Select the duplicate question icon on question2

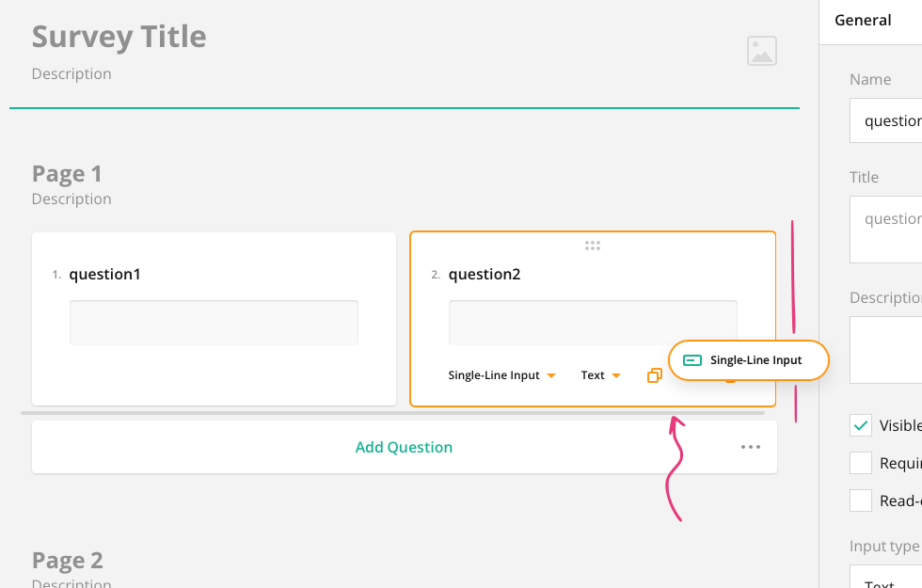pos(654,375)
